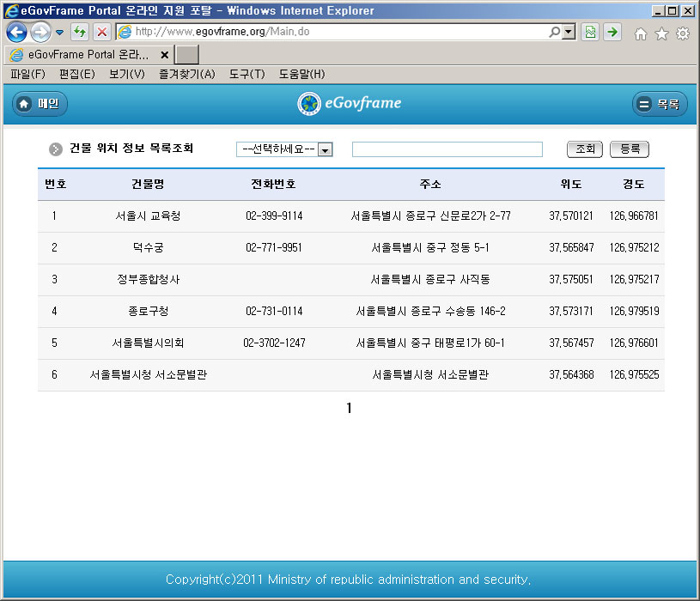Expand the 선택하세요 search condition dropdown

pos(325,149)
